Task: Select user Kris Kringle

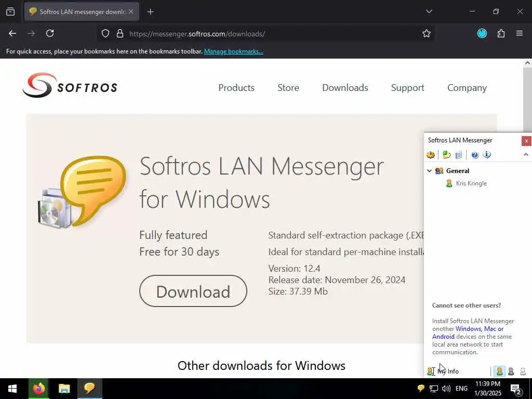Action: coord(471,183)
